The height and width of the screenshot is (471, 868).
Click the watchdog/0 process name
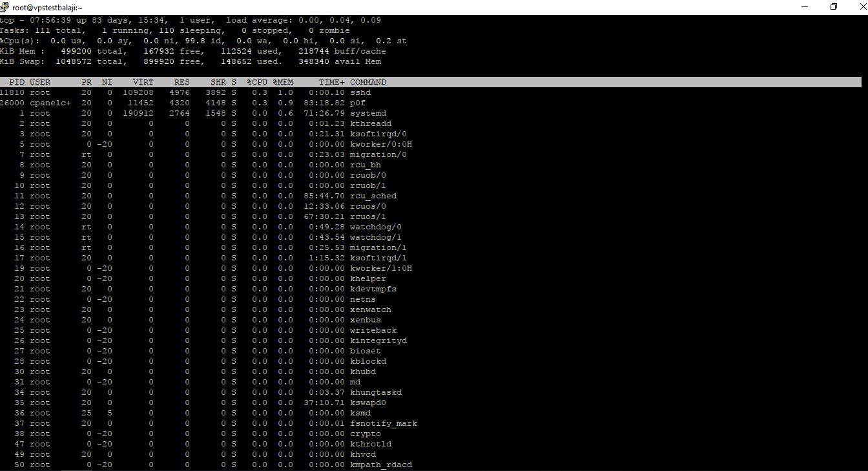(376, 227)
